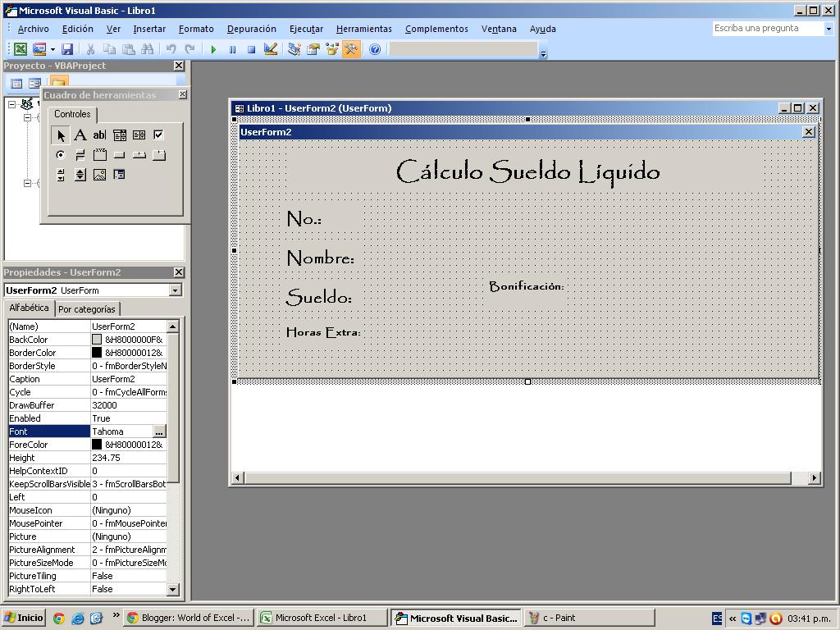Toggle the Toolbox hammer-and-wrench icon
Image resolution: width=840 pixels, height=630 pixels.
point(351,49)
